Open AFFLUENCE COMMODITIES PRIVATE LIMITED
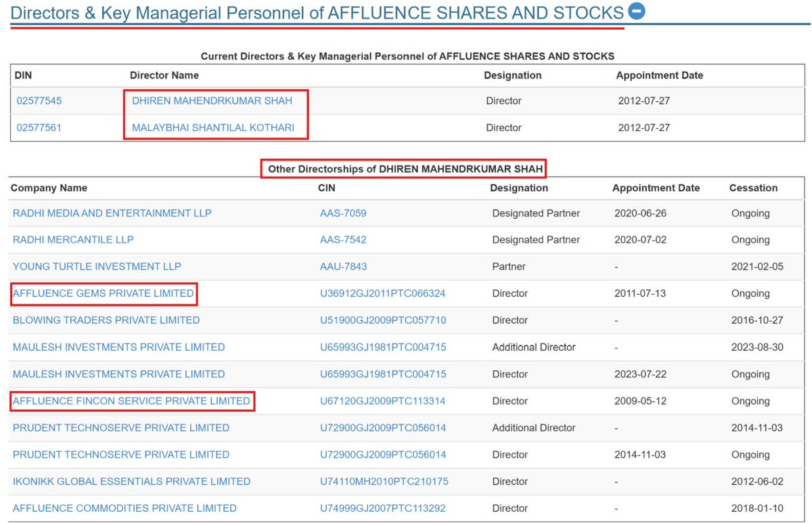The height and width of the screenshot is (524, 812). tap(125, 508)
